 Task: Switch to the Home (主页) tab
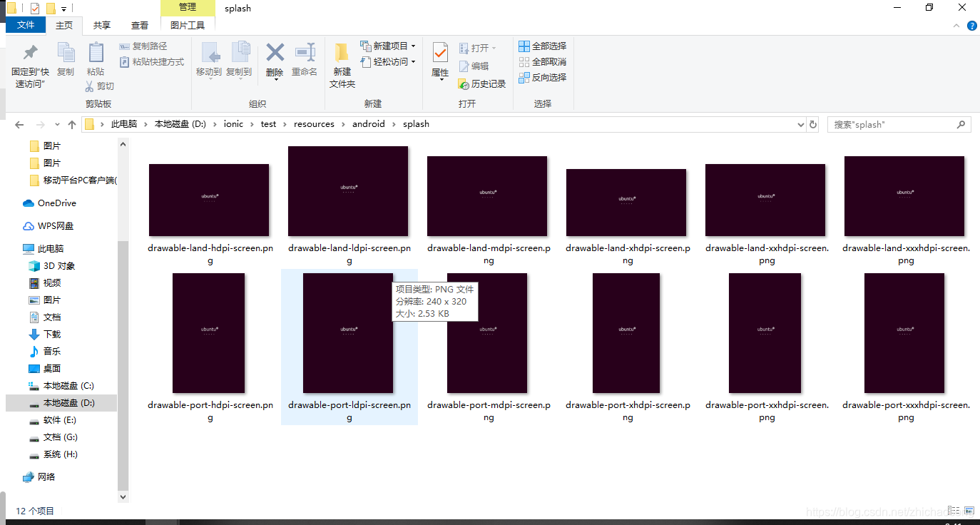click(64, 25)
